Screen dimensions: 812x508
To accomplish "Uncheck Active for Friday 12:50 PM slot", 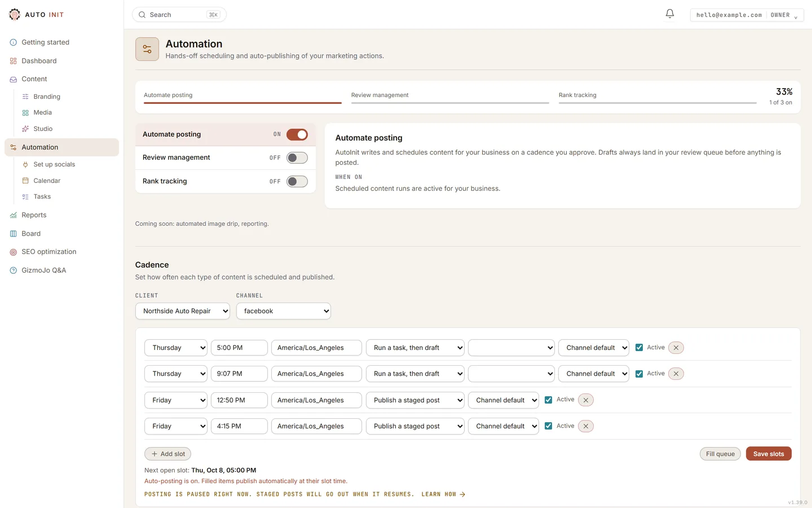I will point(549,400).
